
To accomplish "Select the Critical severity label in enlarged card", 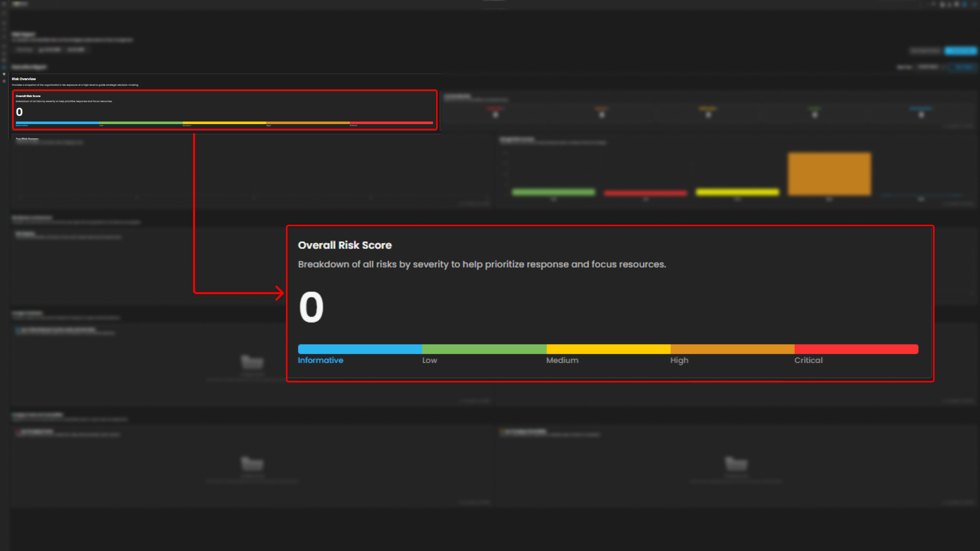I will [808, 361].
